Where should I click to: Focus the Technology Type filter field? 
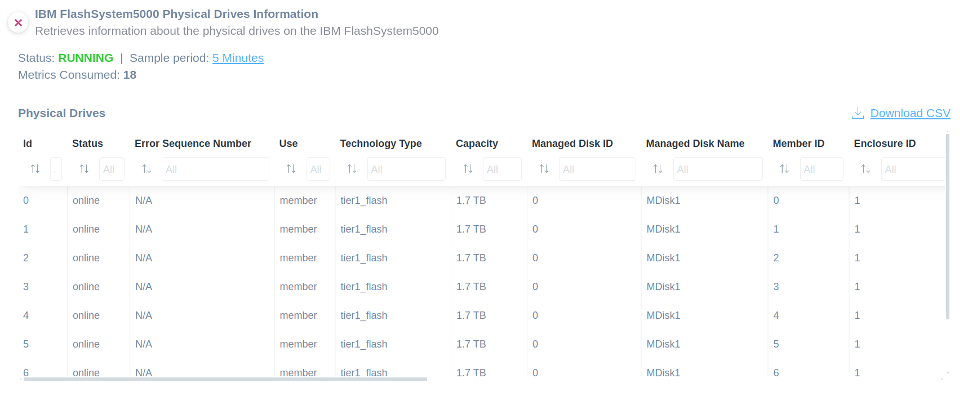(407, 169)
